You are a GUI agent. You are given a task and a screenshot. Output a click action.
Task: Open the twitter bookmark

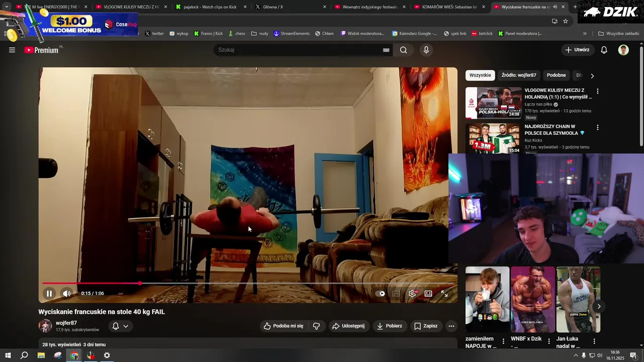tap(154, 34)
